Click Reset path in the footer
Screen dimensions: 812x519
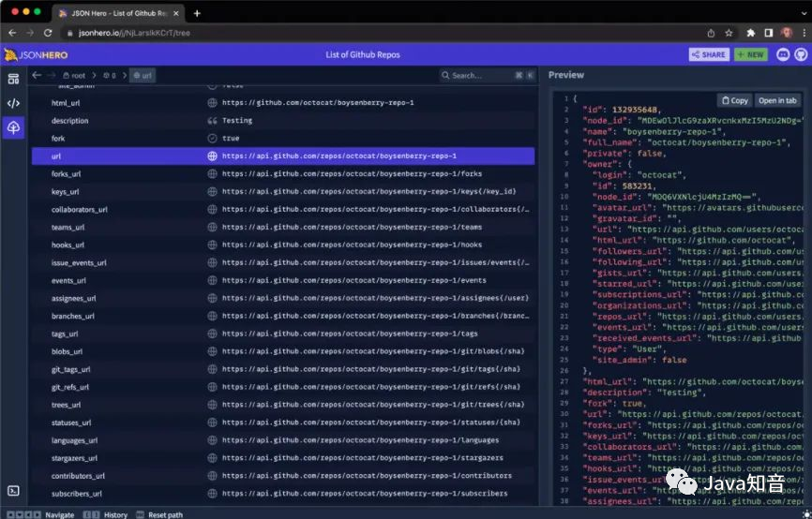tap(159, 514)
